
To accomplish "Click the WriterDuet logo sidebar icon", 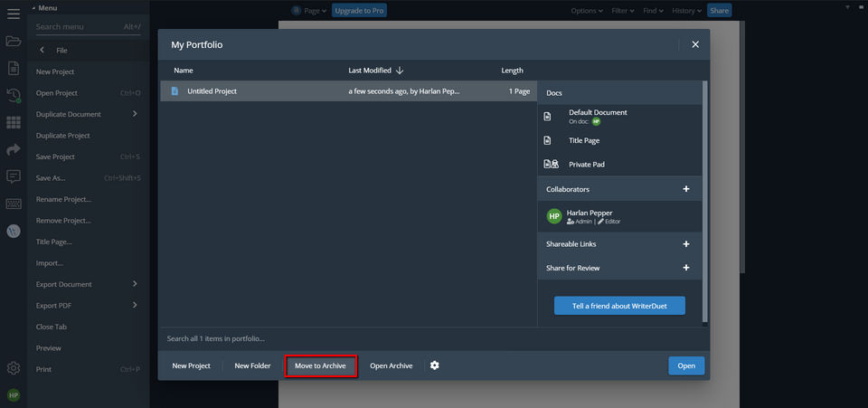I will pyautogui.click(x=14, y=231).
